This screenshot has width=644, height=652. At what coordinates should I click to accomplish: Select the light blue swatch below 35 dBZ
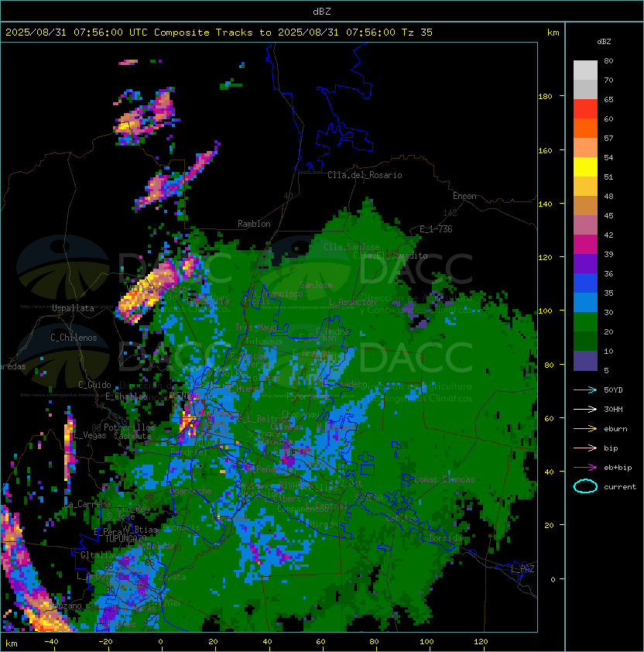click(x=585, y=302)
